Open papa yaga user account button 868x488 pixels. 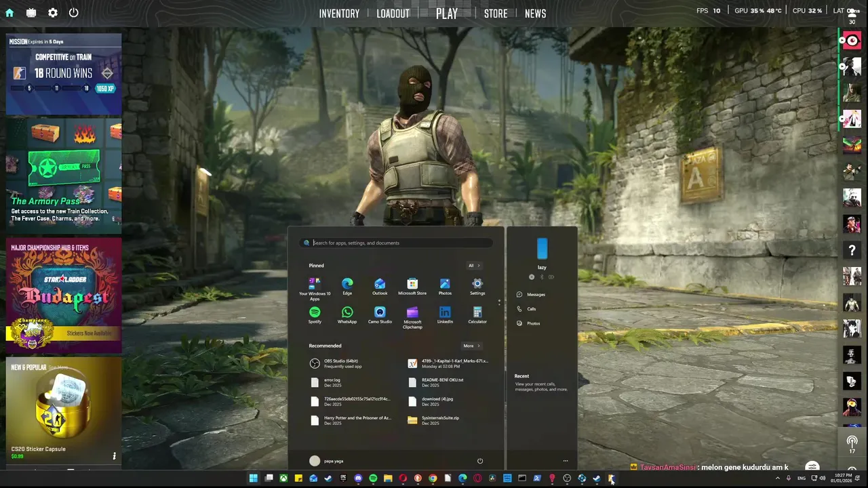[x=326, y=461]
